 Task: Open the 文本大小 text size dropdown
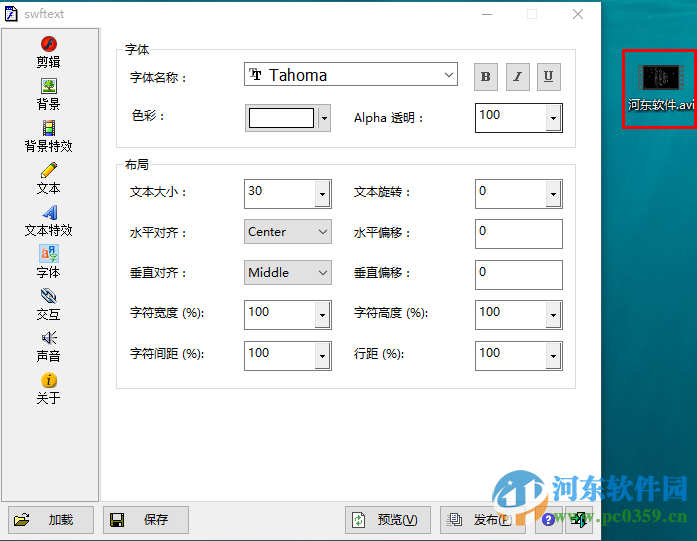(322, 194)
